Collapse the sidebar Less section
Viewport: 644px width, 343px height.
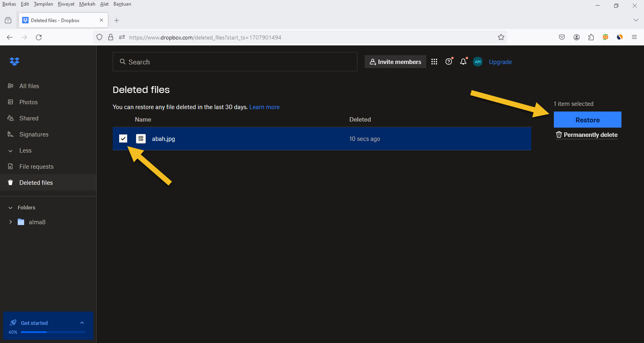click(x=10, y=151)
